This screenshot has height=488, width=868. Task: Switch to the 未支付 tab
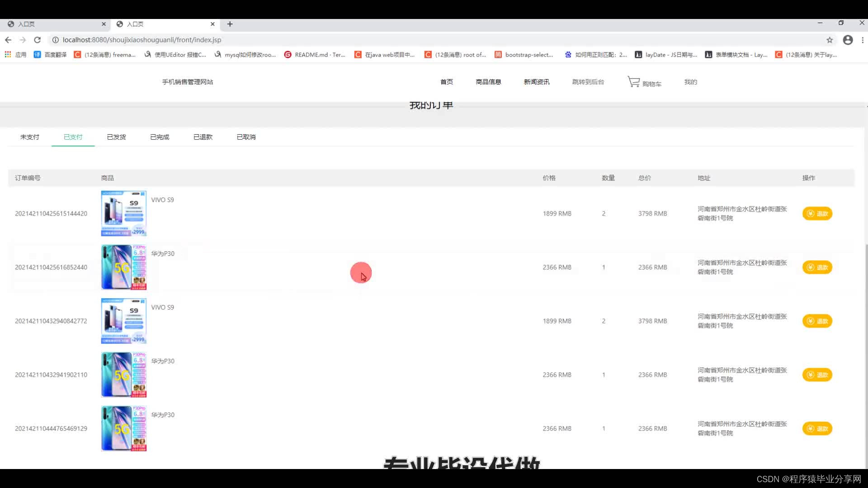point(30,137)
